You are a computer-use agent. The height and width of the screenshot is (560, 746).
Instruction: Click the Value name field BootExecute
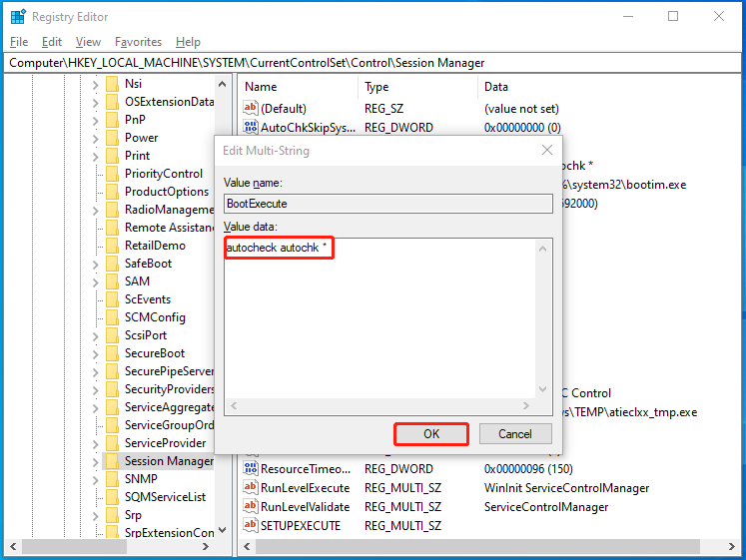(388, 204)
